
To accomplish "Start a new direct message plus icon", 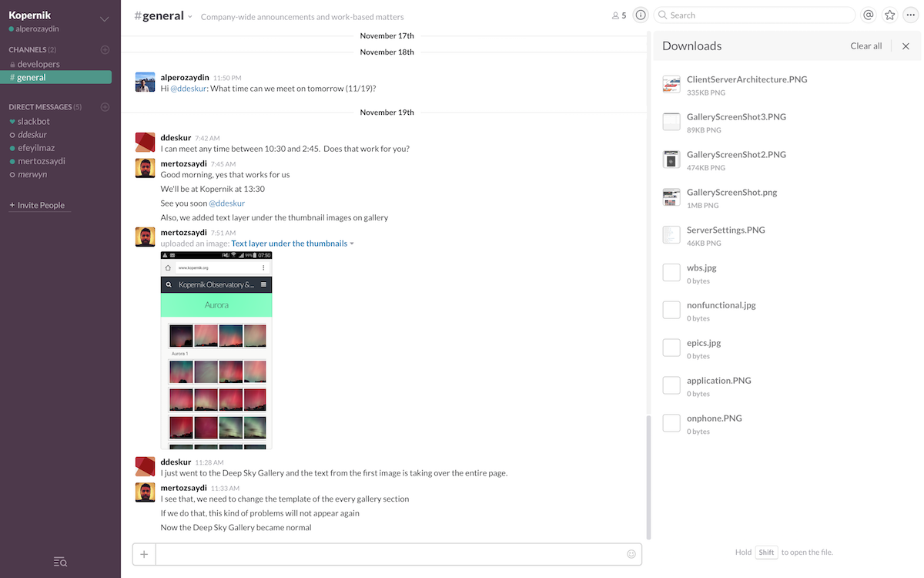I will point(105,107).
